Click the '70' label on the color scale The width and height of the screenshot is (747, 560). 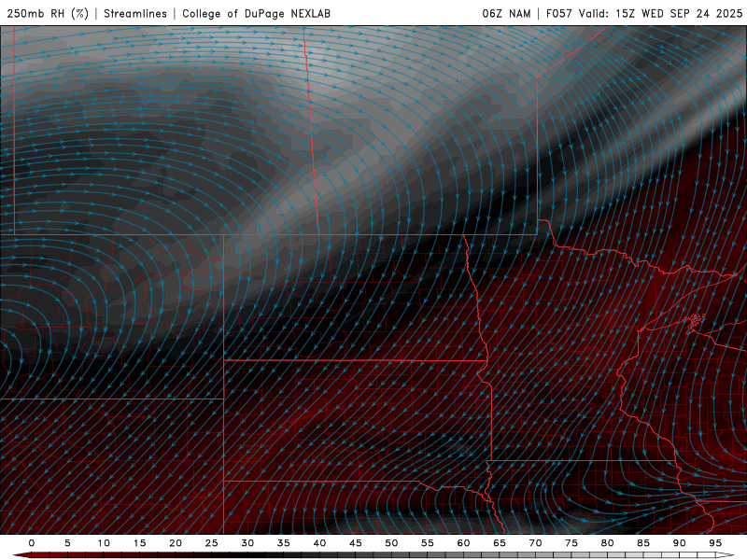pyautogui.click(x=535, y=543)
